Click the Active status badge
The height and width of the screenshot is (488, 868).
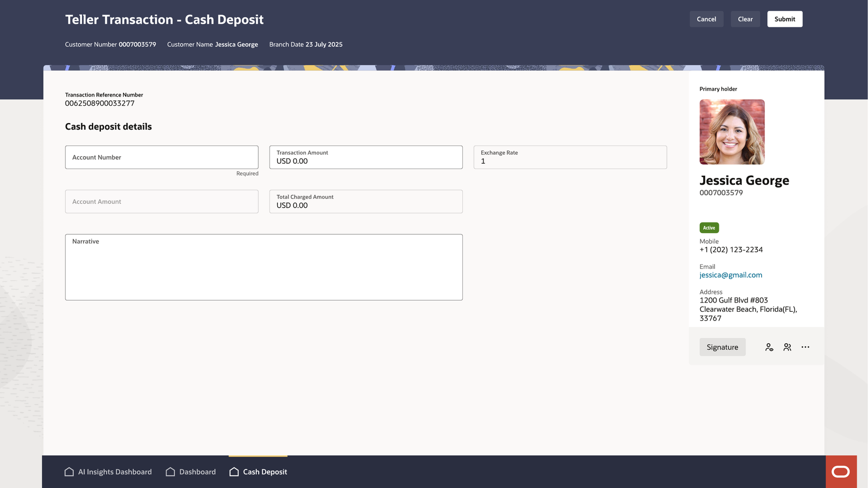[709, 228]
